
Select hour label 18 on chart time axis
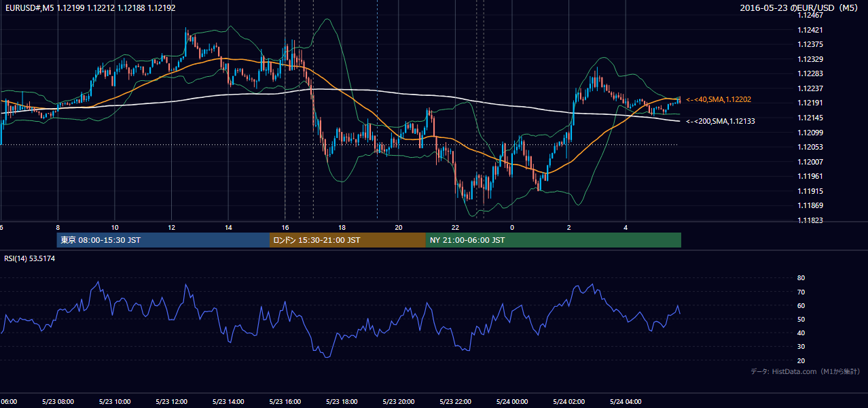(342, 227)
